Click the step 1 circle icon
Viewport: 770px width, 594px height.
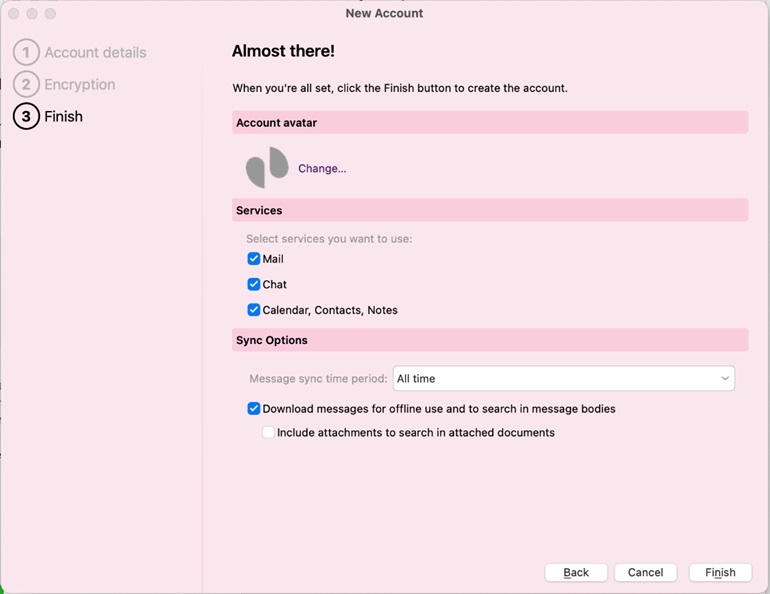pyautogui.click(x=26, y=52)
